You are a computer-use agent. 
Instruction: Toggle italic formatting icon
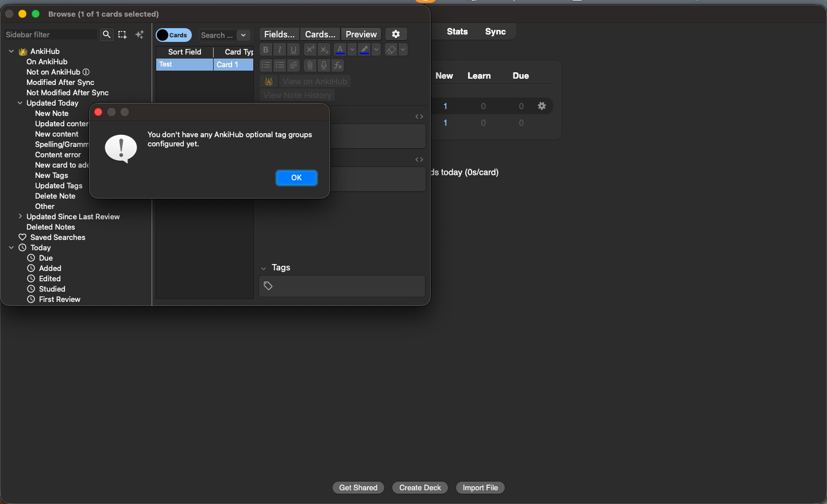280,50
